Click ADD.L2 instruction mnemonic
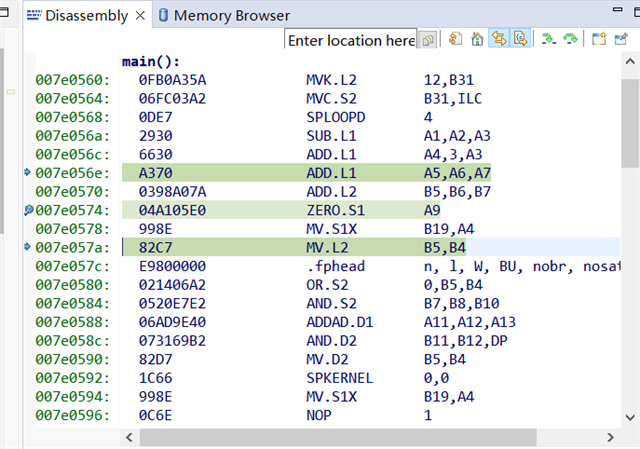This screenshot has height=449, width=640. [x=331, y=192]
